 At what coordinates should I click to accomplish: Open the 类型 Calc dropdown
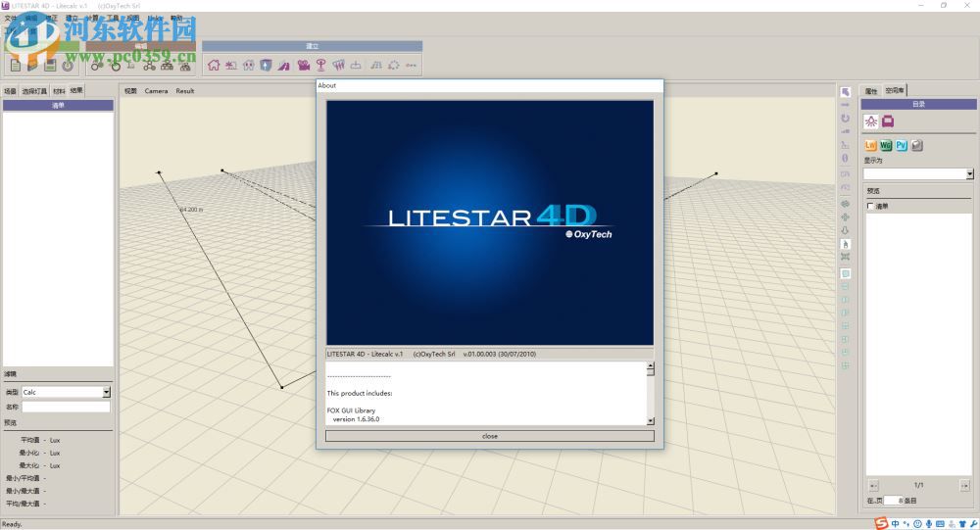pyautogui.click(x=106, y=392)
